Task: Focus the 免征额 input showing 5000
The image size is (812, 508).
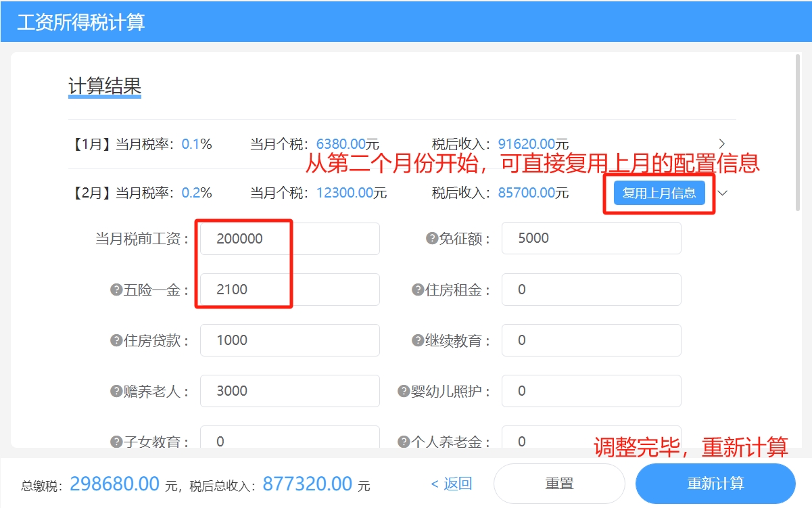Action: coord(591,239)
